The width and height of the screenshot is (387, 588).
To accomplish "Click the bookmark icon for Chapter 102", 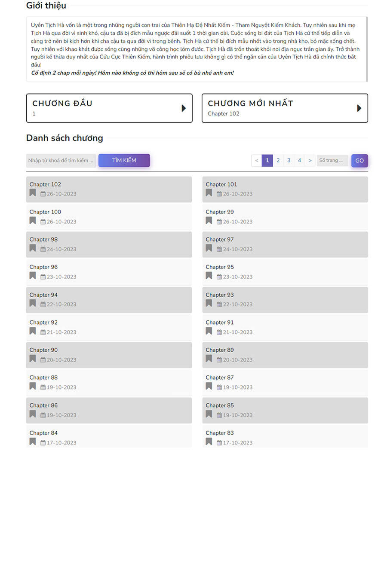I will 33,193.
